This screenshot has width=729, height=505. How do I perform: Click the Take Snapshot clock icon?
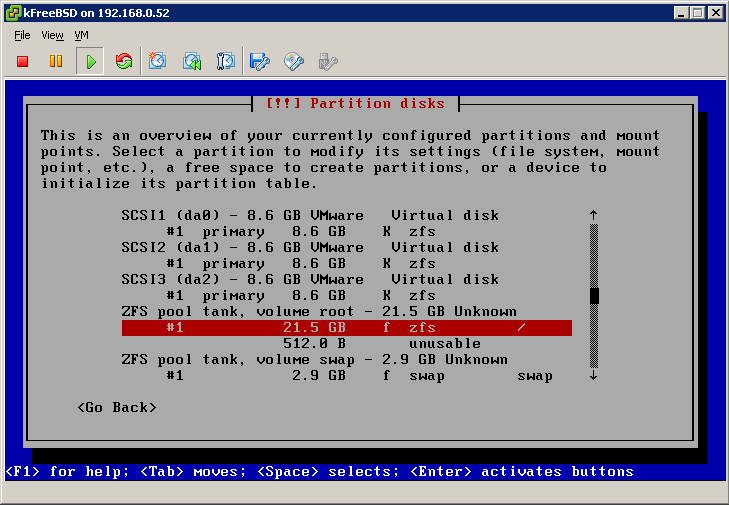[x=157, y=61]
